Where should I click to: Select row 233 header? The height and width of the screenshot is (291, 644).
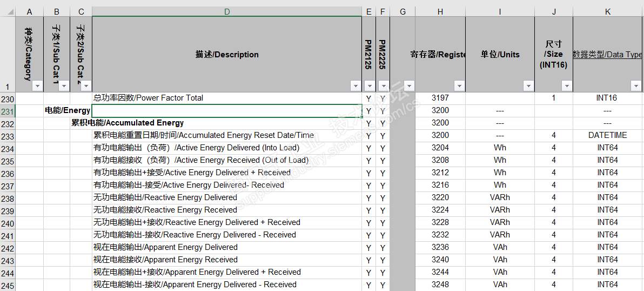pyautogui.click(x=8, y=136)
